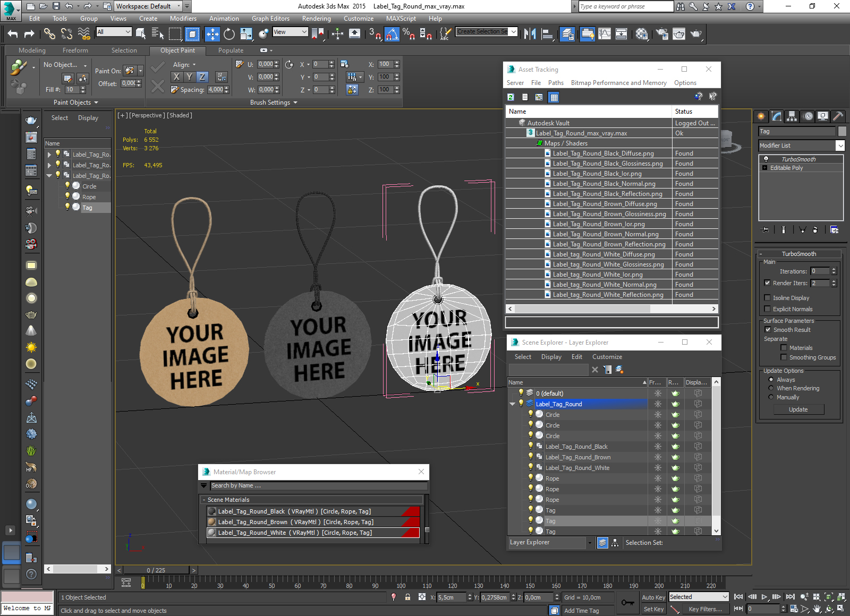Select the Select and Rotate tool
The height and width of the screenshot is (616, 850).
229,34
